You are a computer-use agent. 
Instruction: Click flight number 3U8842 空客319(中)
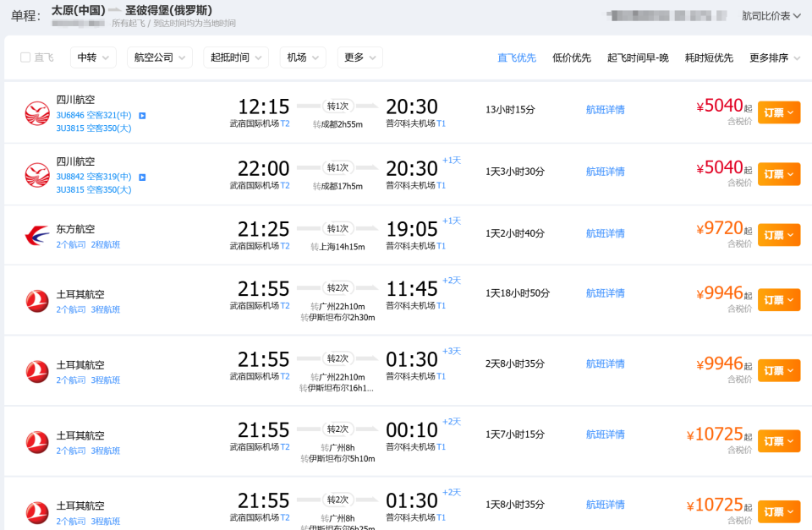[x=94, y=177]
